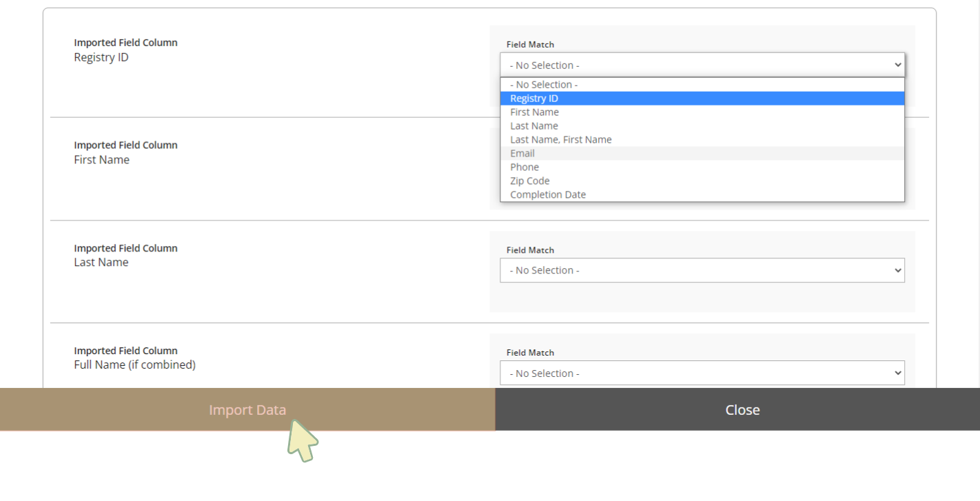Click the 'Registry ID' imported column name text
This screenshot has width=980, height=501.
[x=101, y=57]
